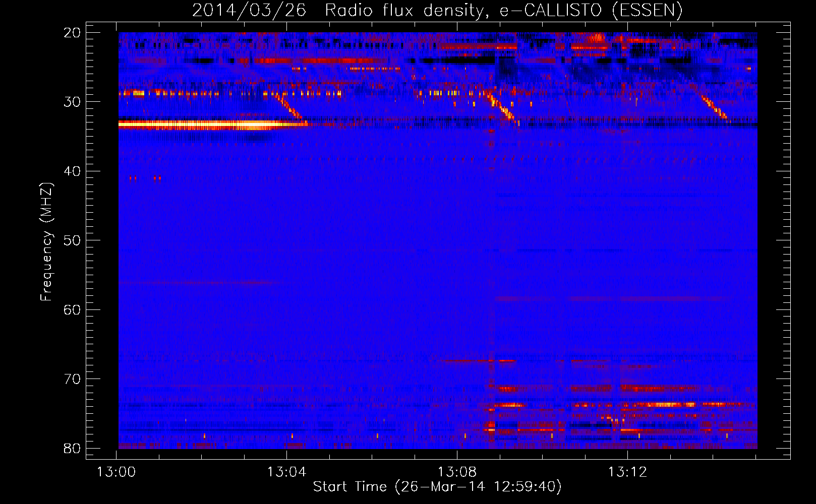The width and height of the screenshot is (816, 504).
Task: Select the 'Frequency (MHZ)' axis label
Action: [46, 241]
